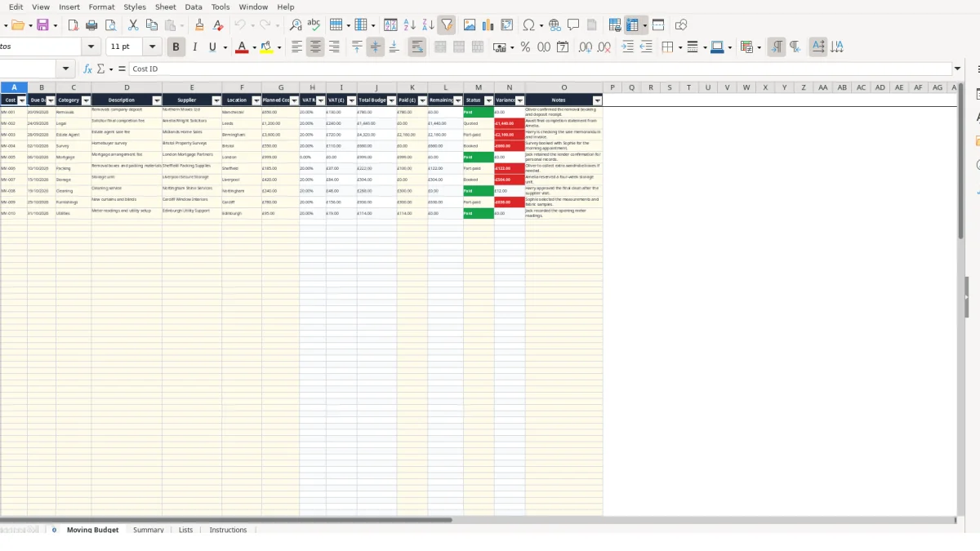Toggle Bold formatting
The width and height of the screenshot is (980, 551).
[x=175, y=47]
